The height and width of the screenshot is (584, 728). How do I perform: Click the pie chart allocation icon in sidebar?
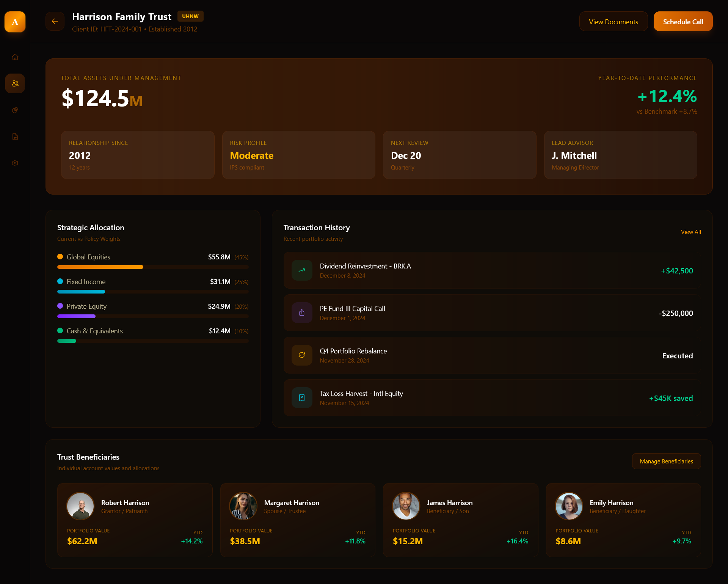pos(15,110)
